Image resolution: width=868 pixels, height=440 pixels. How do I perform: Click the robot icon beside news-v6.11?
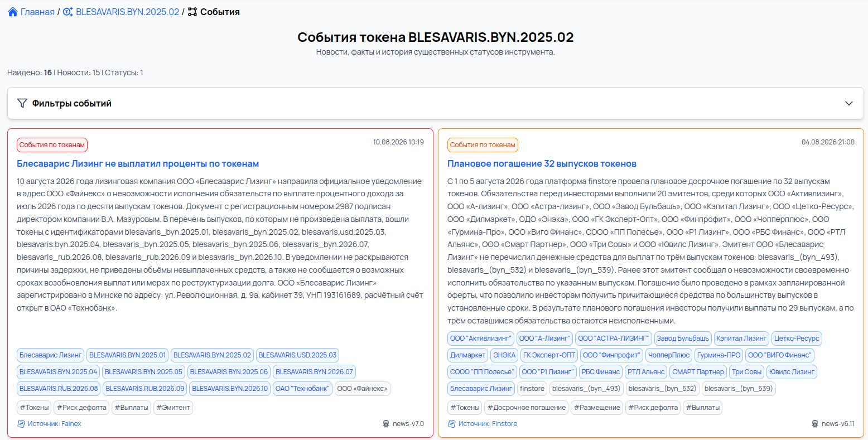tap(815, 424)
